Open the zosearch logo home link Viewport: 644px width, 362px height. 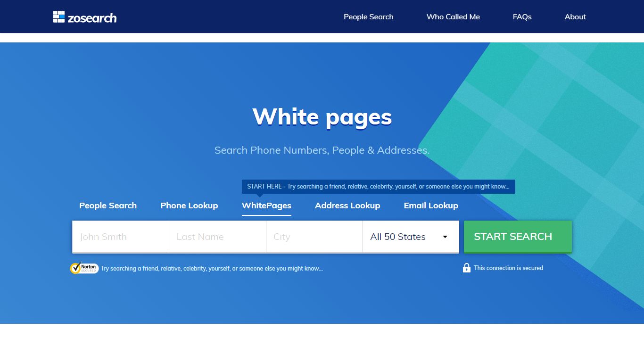85,17
